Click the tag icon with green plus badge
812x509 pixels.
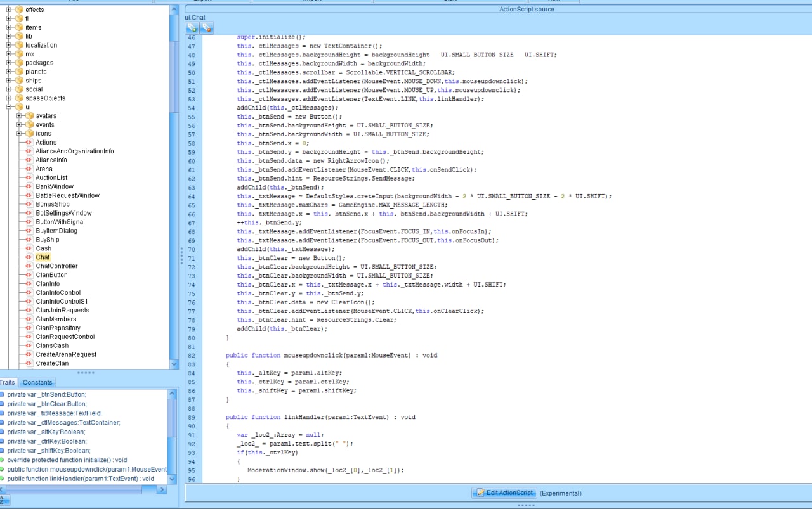[192, 28]
